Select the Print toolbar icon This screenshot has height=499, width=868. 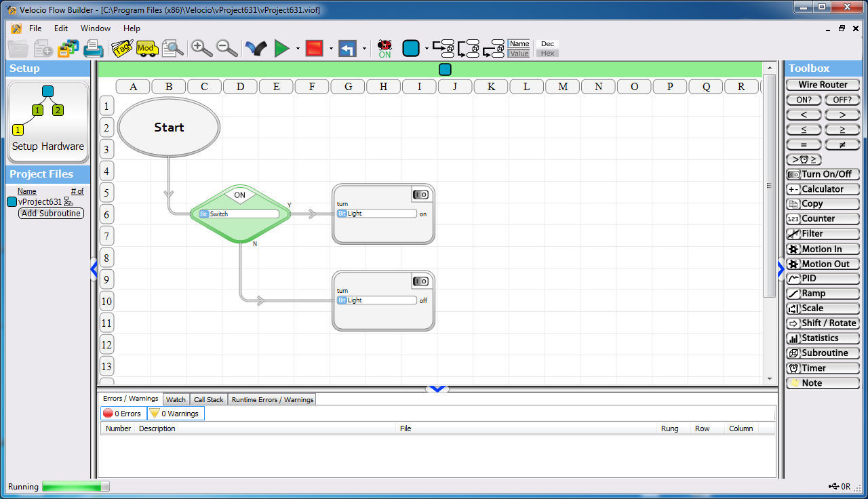pyautogui.click(x=93, y=48)
